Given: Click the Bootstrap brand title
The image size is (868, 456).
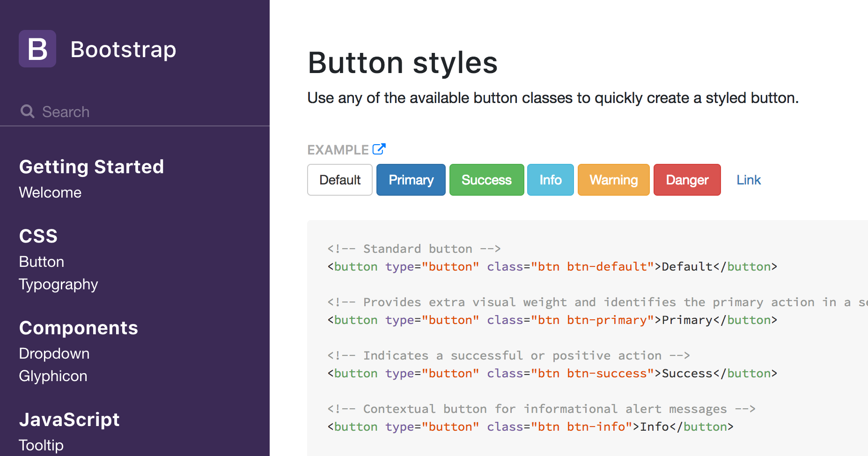Looking at the screenshot, I should click(123, 49).
